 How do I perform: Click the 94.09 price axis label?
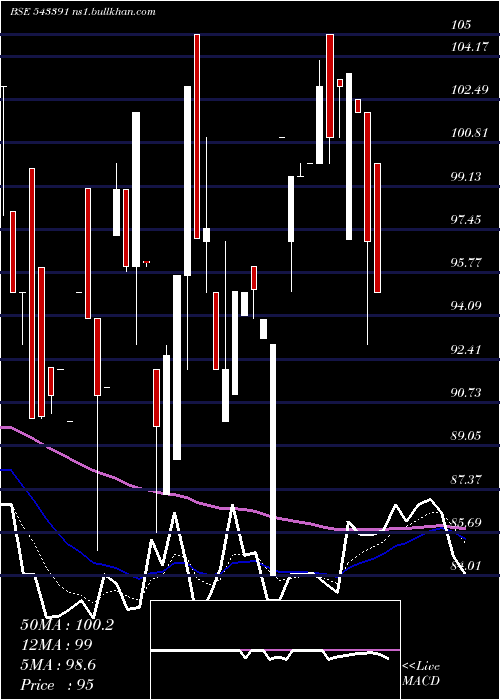pyautogui.click(x=467, y=306)
